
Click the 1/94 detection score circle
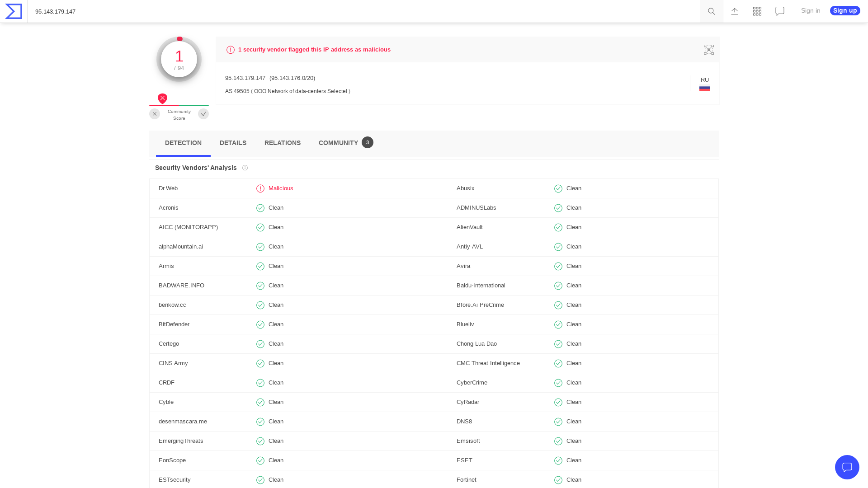click(x=179, y=59)
